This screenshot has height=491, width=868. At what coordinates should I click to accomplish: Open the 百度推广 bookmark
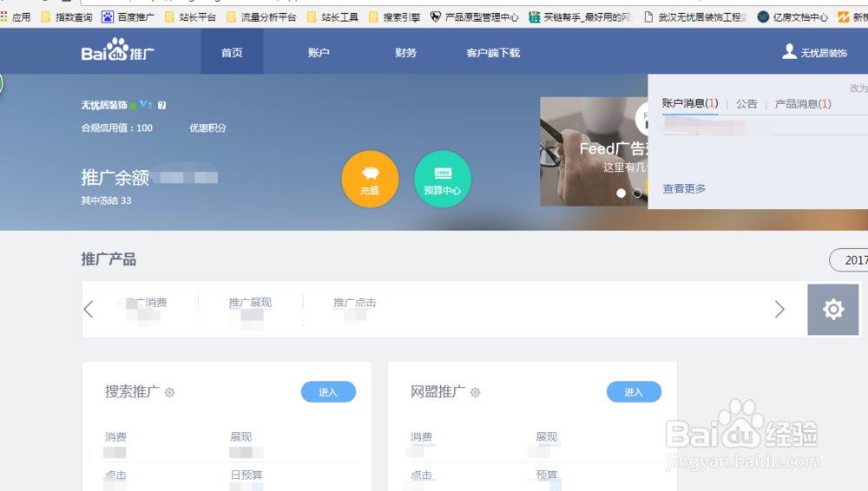[x=128, y=17]
